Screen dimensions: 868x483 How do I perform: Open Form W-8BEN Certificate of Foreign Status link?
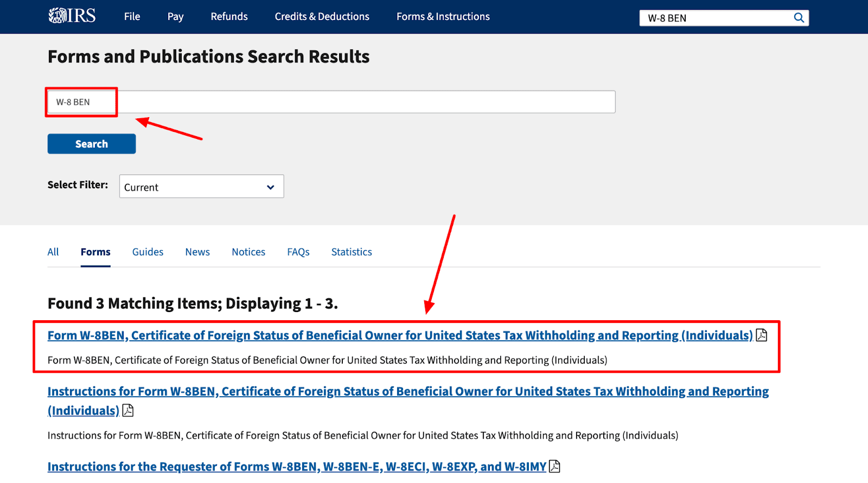pos(400,335)
